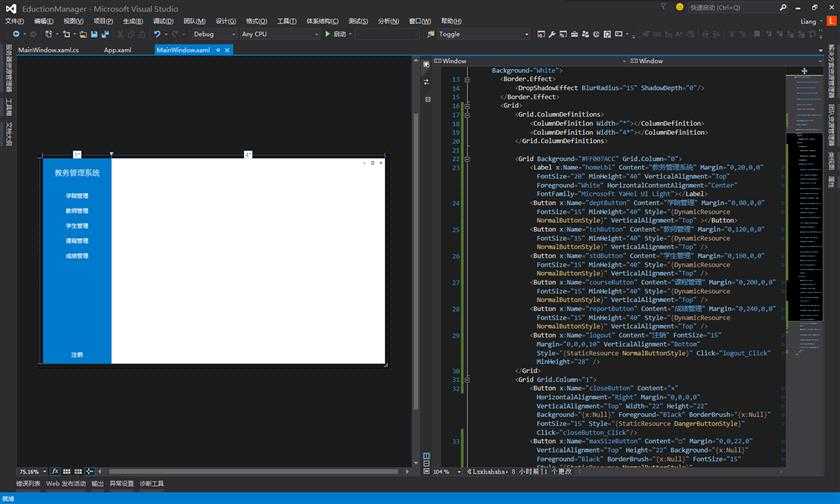Screen dimensions: 840x504
Task: Open the Web Publish Activity bottom tab
Action: tap(66, 484)
